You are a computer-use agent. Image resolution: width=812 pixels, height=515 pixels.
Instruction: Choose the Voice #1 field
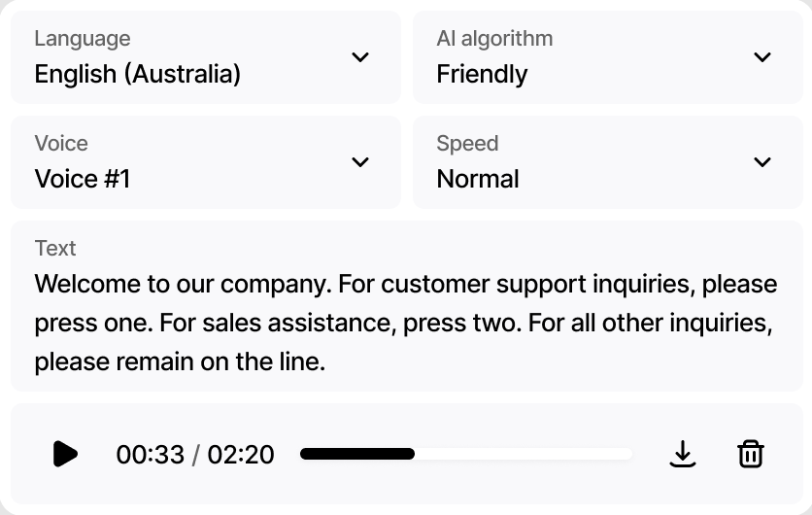[x=206, y=162]
